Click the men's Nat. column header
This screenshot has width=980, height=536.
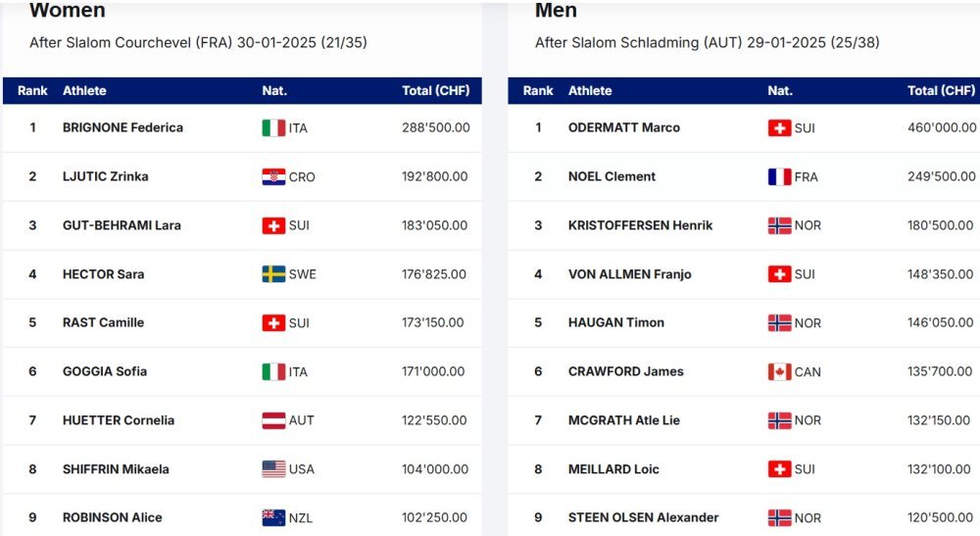tap(780, 90)
